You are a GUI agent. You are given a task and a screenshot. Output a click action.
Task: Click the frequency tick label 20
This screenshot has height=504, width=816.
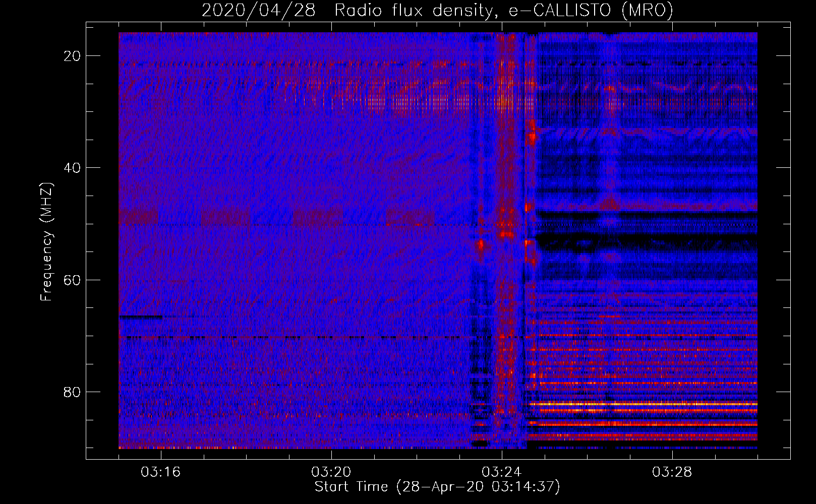click(72, 56)
